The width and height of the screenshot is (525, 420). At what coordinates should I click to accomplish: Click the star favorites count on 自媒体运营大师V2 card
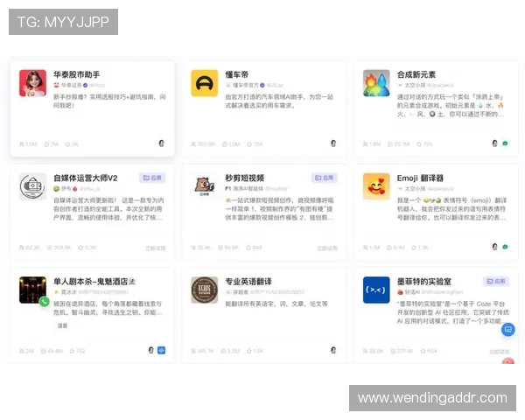pos(87,248)
